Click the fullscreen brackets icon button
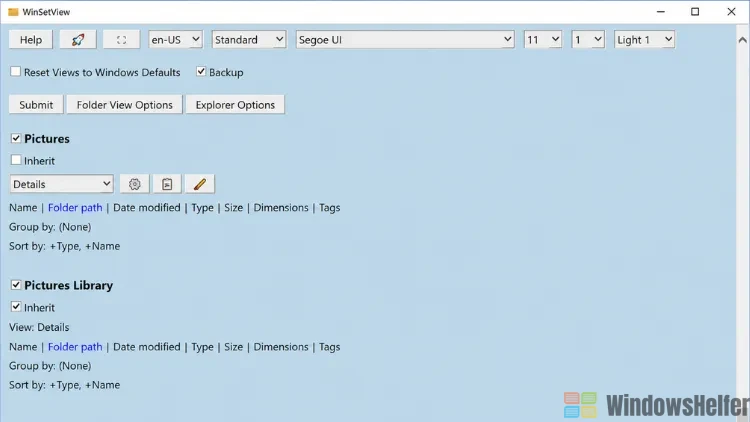The image size is (750, 422). [121, 40]
